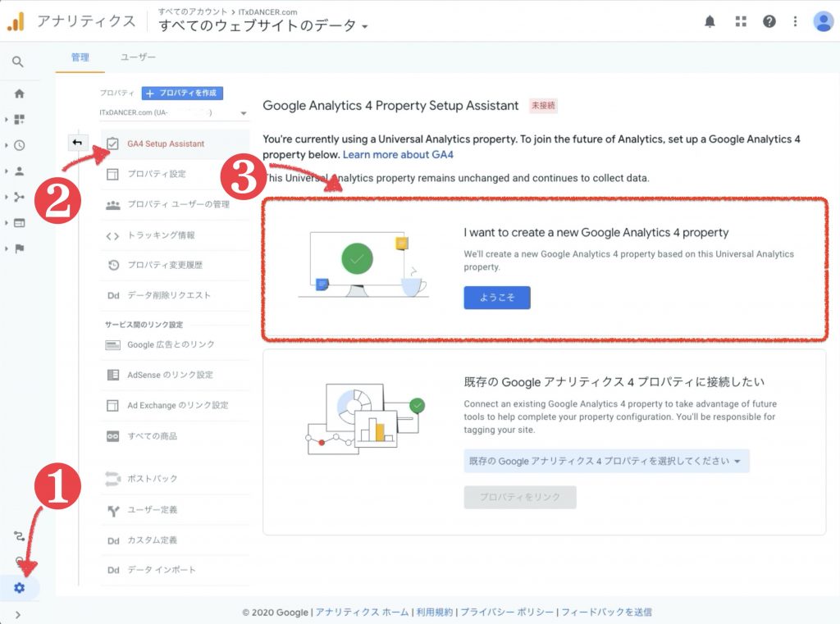Expand the sidebar with bottom chevron arrow

(x=18, y=614)
